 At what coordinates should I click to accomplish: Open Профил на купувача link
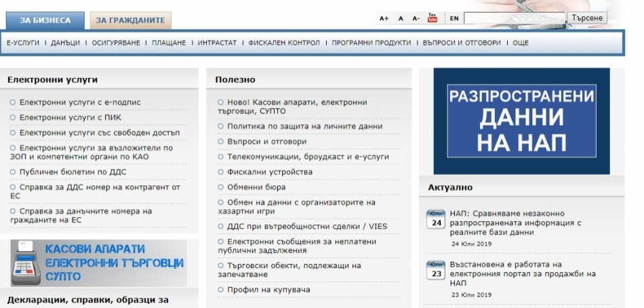pyautogui.click(x=268, y=290)
